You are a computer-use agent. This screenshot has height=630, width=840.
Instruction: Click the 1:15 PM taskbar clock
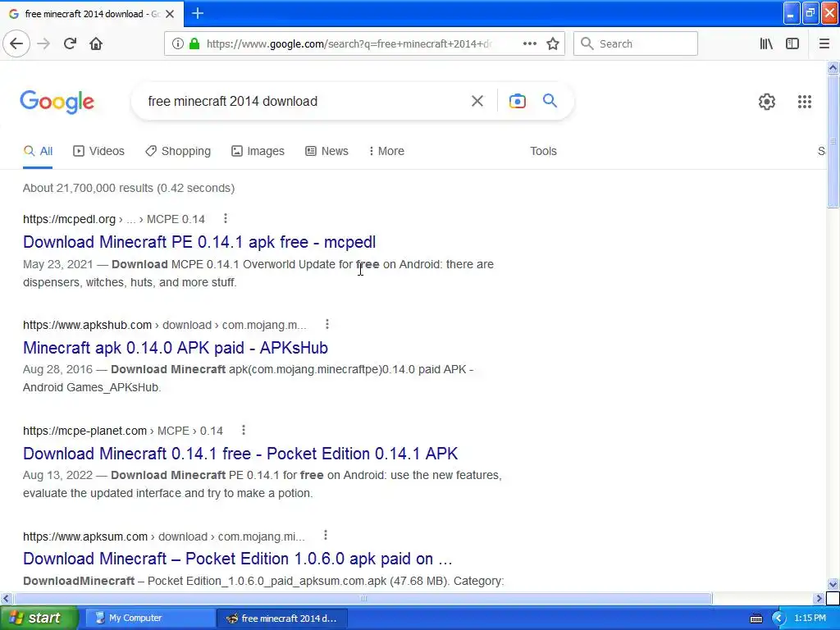(x=810, y=619)
